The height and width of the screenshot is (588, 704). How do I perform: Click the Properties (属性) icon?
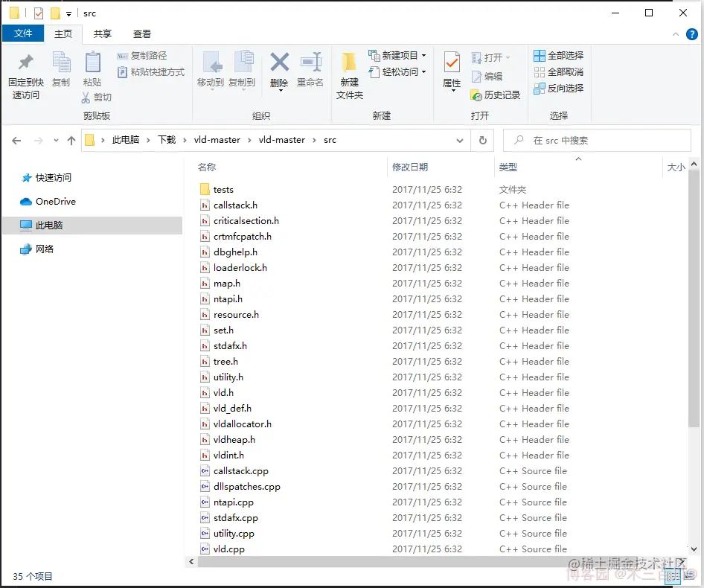tap(451, 62)
